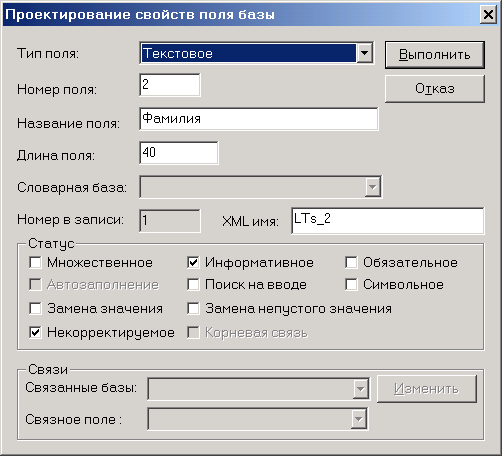
Task: Enable Поиск на вводе checkbox
Action: coord(193,285)
